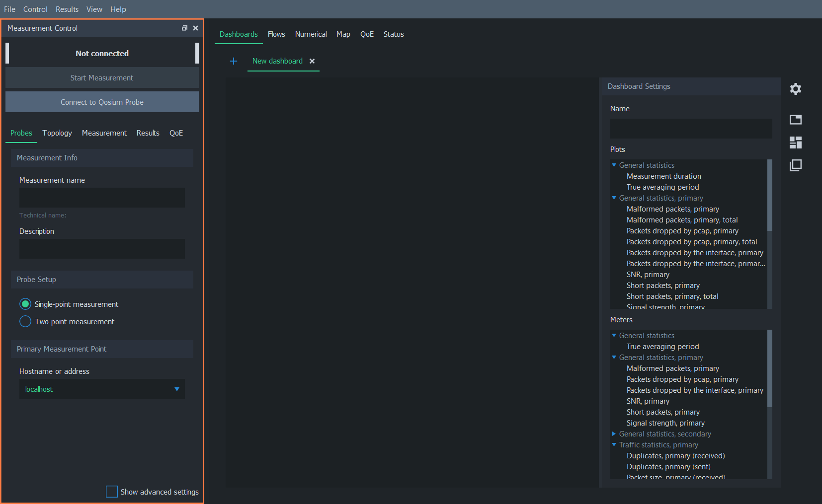Click the dashboard grid layout icon
Viewport: 822px width, 504px height.
[795, 143]
